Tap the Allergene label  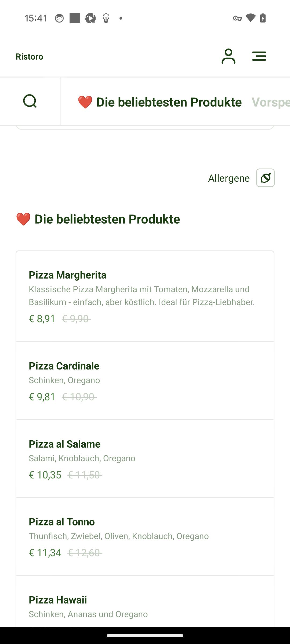[x=229, y=178]
